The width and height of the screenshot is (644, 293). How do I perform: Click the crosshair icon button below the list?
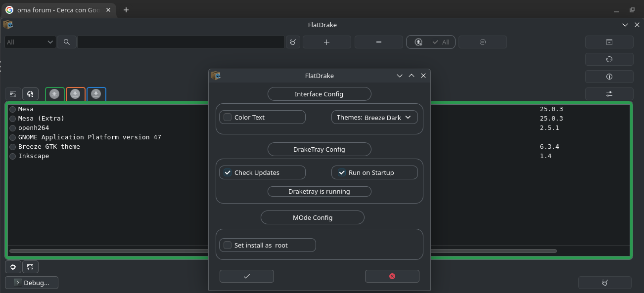click(x=13, y=267)
